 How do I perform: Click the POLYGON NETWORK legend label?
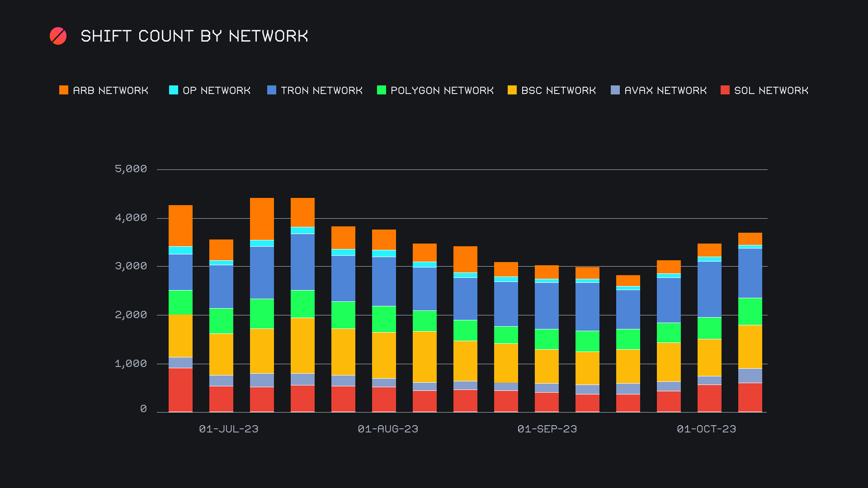(442, 90)
